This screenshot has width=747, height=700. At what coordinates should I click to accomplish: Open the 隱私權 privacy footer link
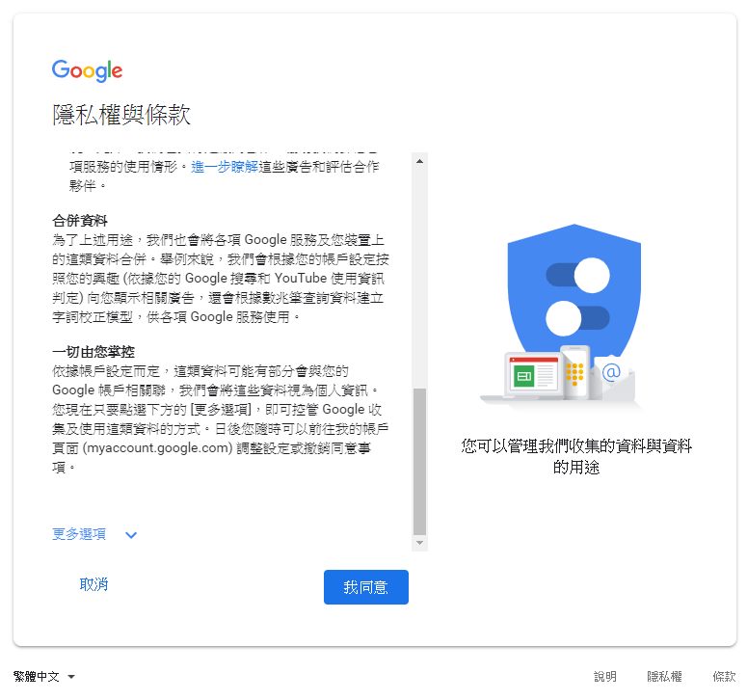pos(664,677)
